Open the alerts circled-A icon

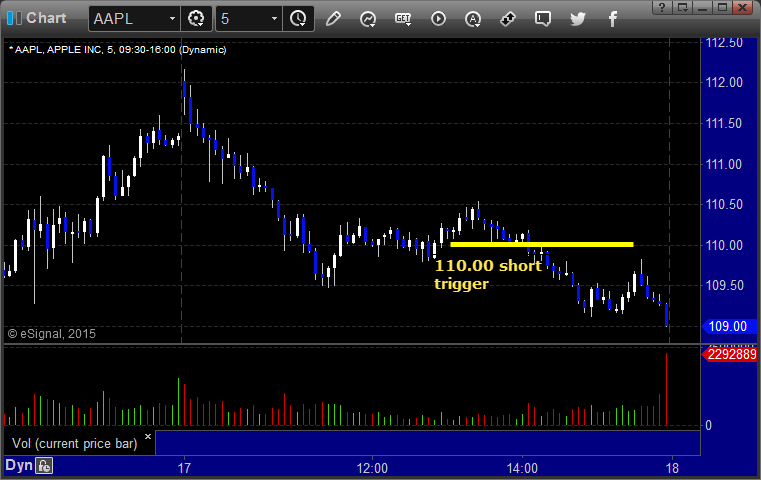tap(473, 19)
